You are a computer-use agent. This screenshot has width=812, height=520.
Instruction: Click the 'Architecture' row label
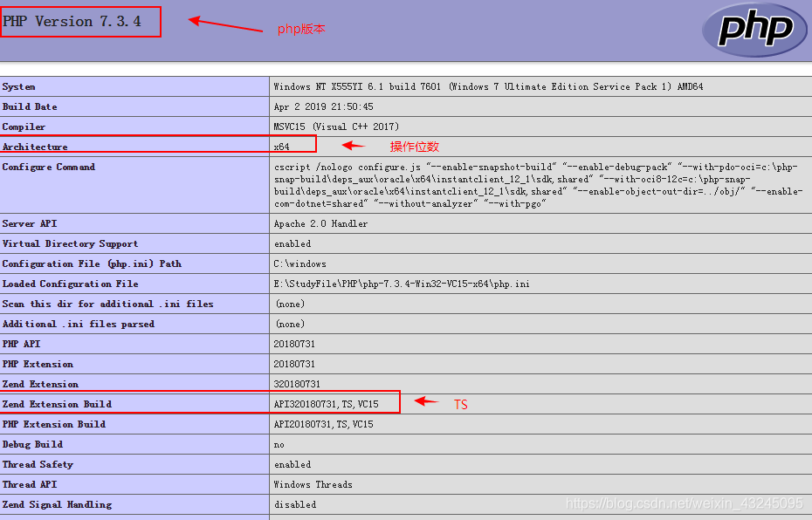[35, 147]
